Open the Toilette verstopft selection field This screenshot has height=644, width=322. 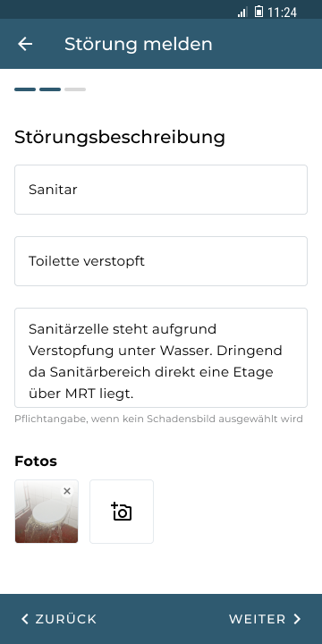click(161, 261)
